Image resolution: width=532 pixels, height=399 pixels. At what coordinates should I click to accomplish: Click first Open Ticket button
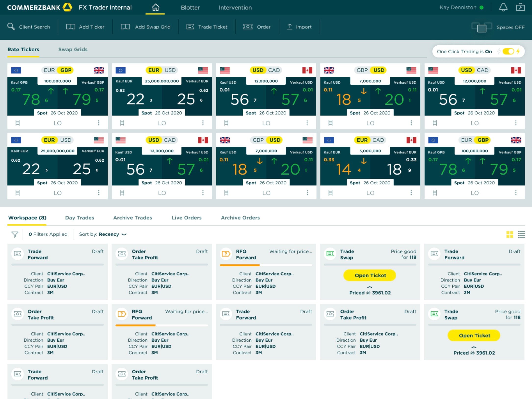pyautogui.click(x=370, y=275)
